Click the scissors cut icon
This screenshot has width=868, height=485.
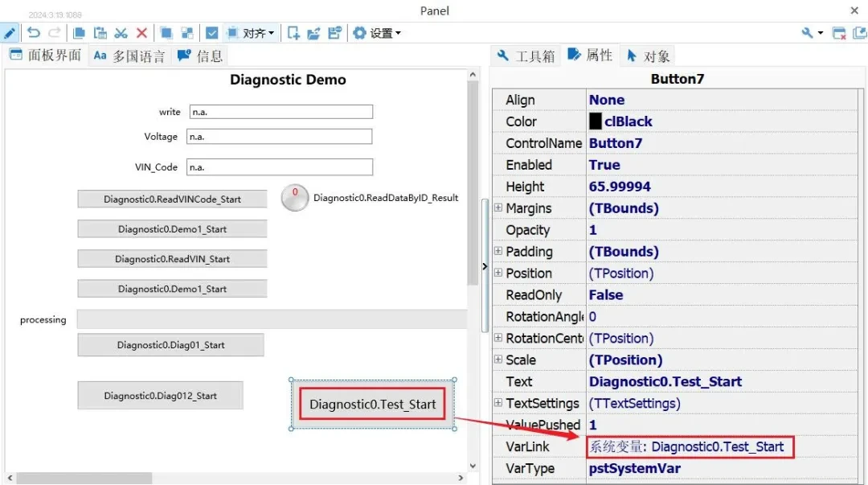[x=121, y=33]
